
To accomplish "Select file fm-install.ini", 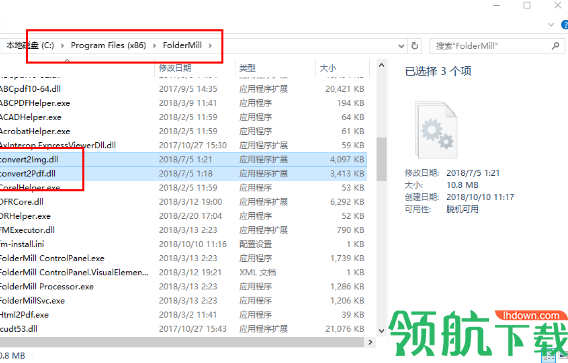I will tap(22, 244).
